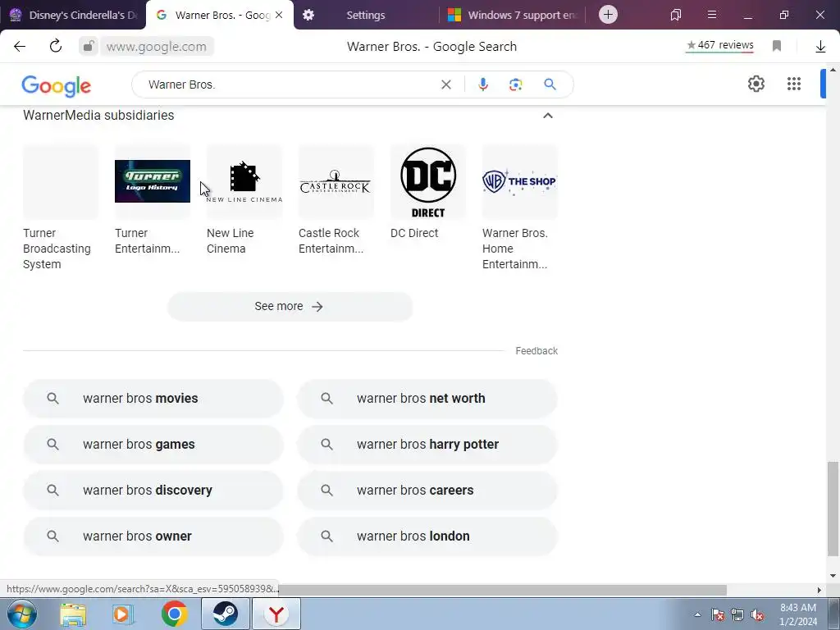Search warner bros harry potter suggestion

click(x=427, y=445)
